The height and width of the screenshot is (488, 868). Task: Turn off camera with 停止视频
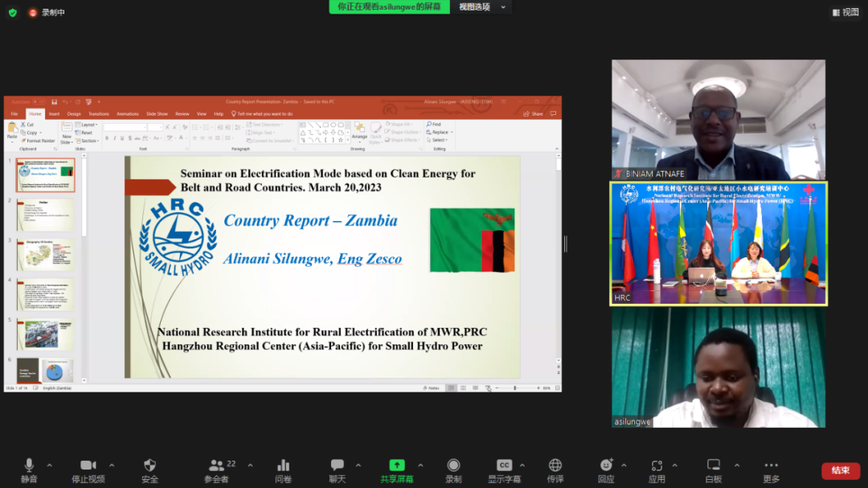tap(88, 470)
